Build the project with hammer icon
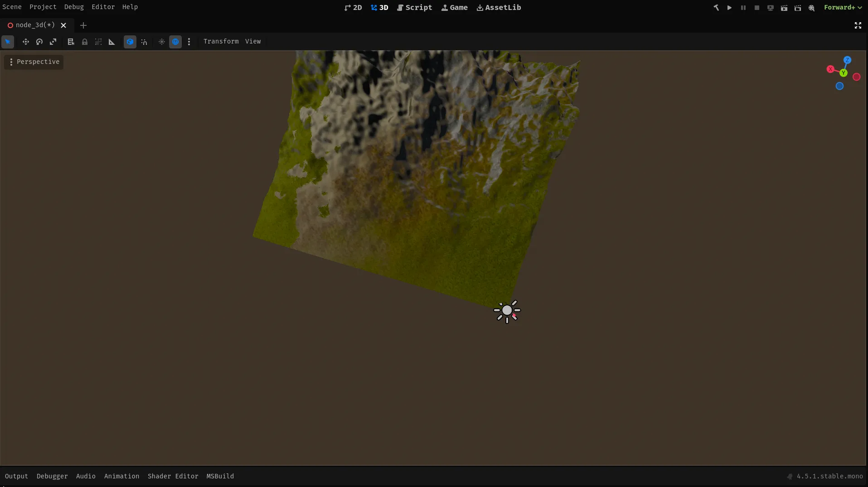Image resolution: width=868 pixels, height=487 pixels. pyautogui.click(x=716, y=8)
